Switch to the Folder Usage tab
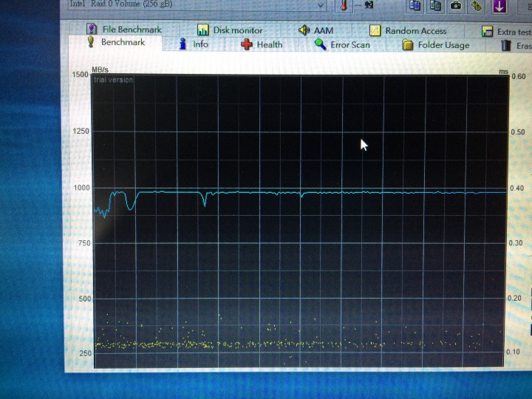 436,45
